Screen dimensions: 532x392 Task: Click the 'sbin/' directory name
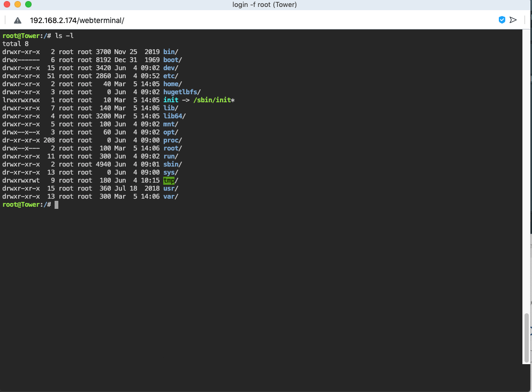172,164
